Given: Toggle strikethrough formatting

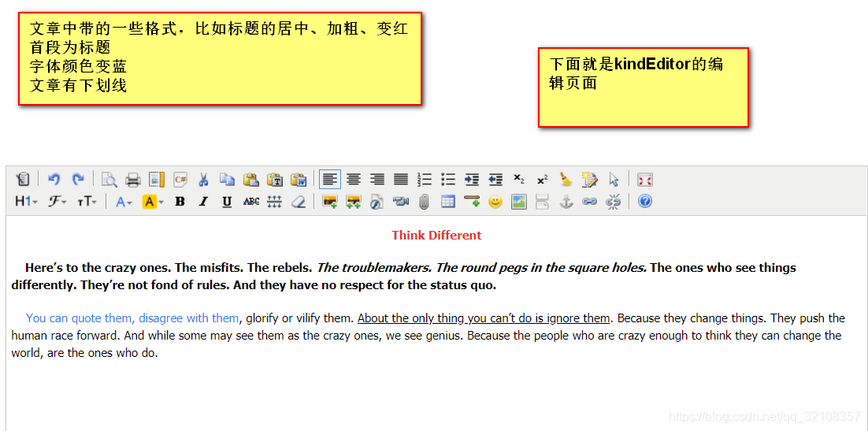Looking at the screenshot, I should point(251,202).
